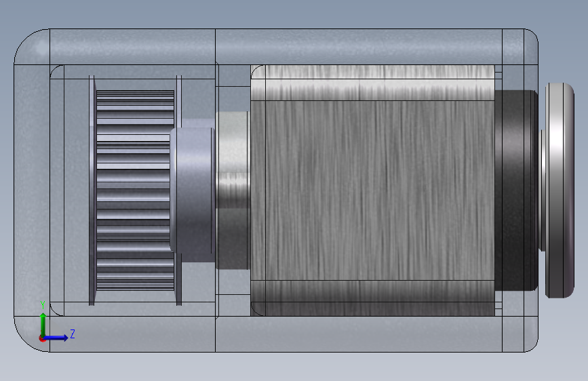Image resolution: width=588 pixels, height=381 pixels.
Task: Pick the pulley flange opposite the hub
Action: point(92,190)
